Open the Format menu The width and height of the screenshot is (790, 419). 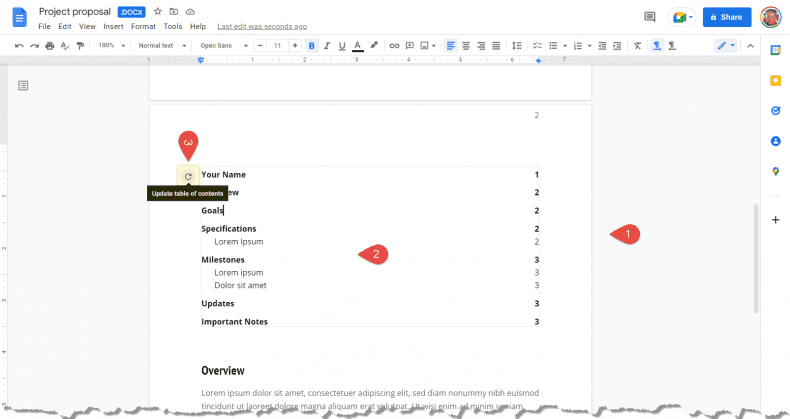point(143,26)
